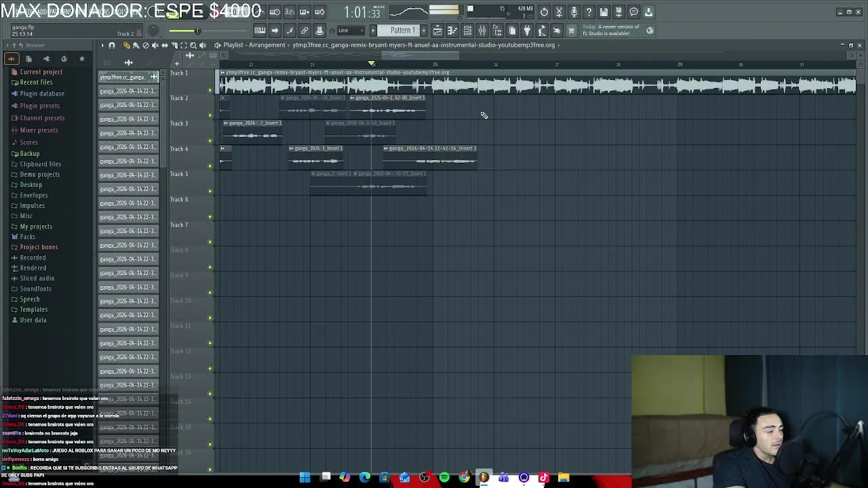Toggle mute LED of Track 1

click(210, 90)
